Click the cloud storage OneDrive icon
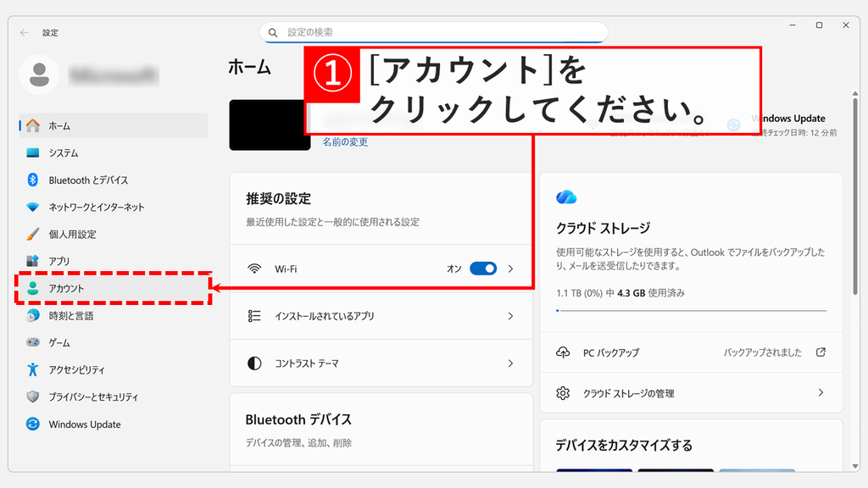 [x=566, y=197]
